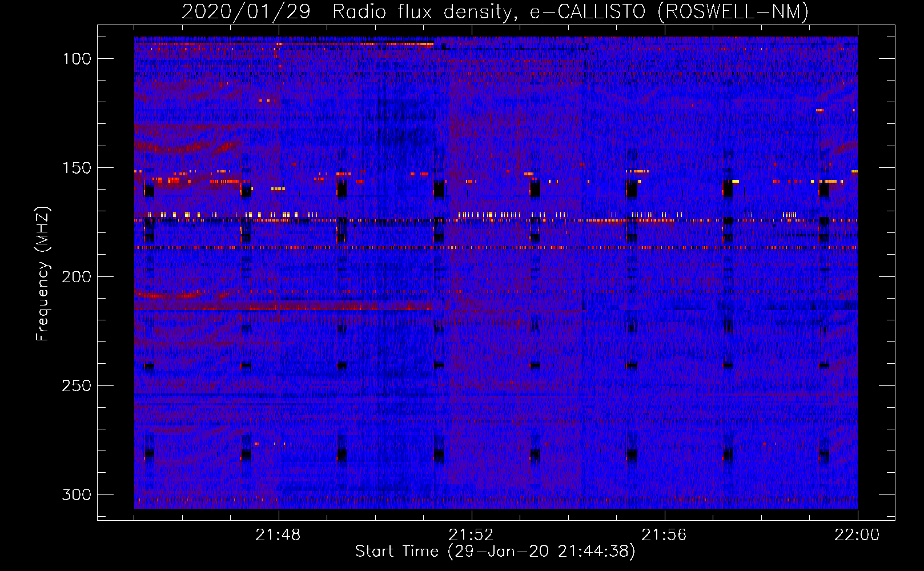Select the 100 frequency tick label

point(77,59)
